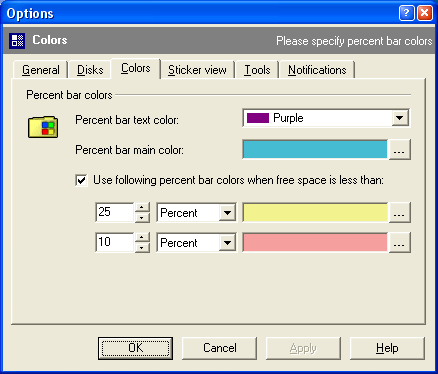Click the yellow folder colors icon
This screenshot has height=374, width=438.
[43, 127]
